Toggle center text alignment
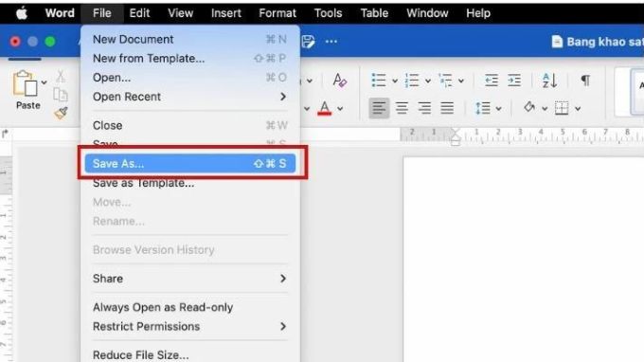This screenshot has height=362, width=644. pos(402,108)
